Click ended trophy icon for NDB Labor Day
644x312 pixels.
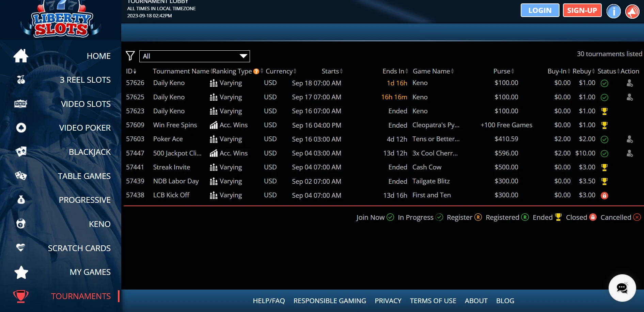[604, 181]
